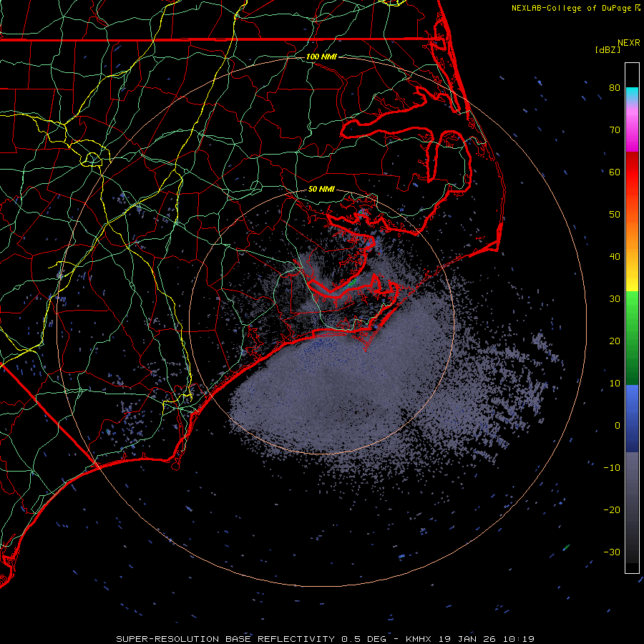Click the 30 value on dBZ scale
This screenshot has height=644, width=644.
pyautogui.click(x=615, y=298)
